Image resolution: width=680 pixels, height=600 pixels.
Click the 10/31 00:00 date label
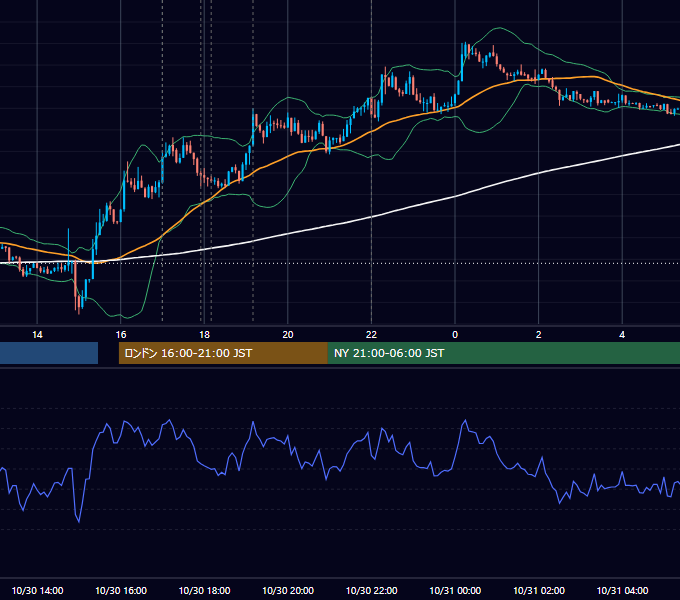[x=455, y=590]
